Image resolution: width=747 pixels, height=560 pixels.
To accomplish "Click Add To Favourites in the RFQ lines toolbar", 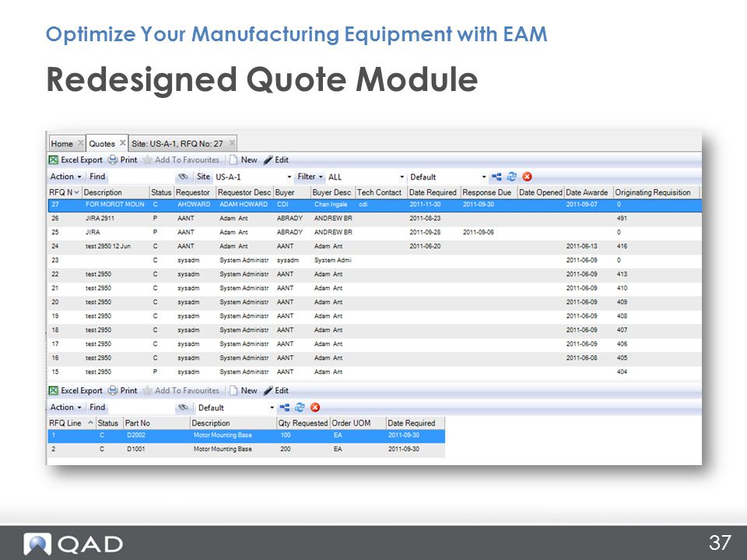I will (181, 390).
